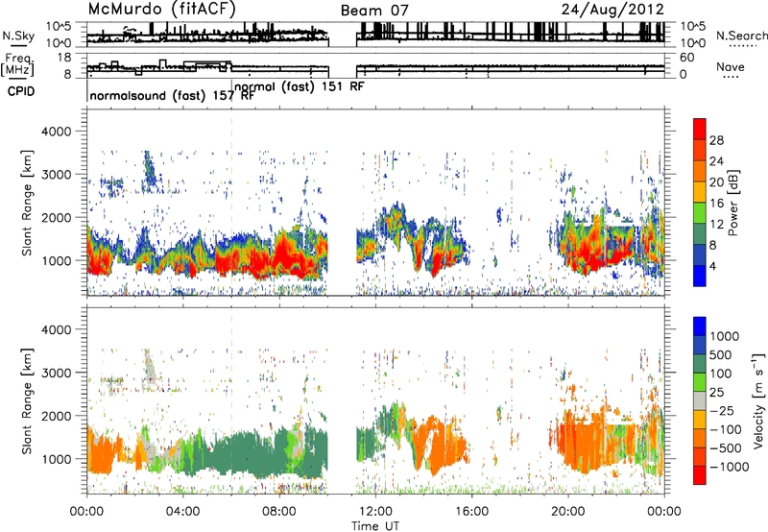Click the 'Beam 07' header label
Viewport: 768px width, 532px height.
[x=374, y=11]
